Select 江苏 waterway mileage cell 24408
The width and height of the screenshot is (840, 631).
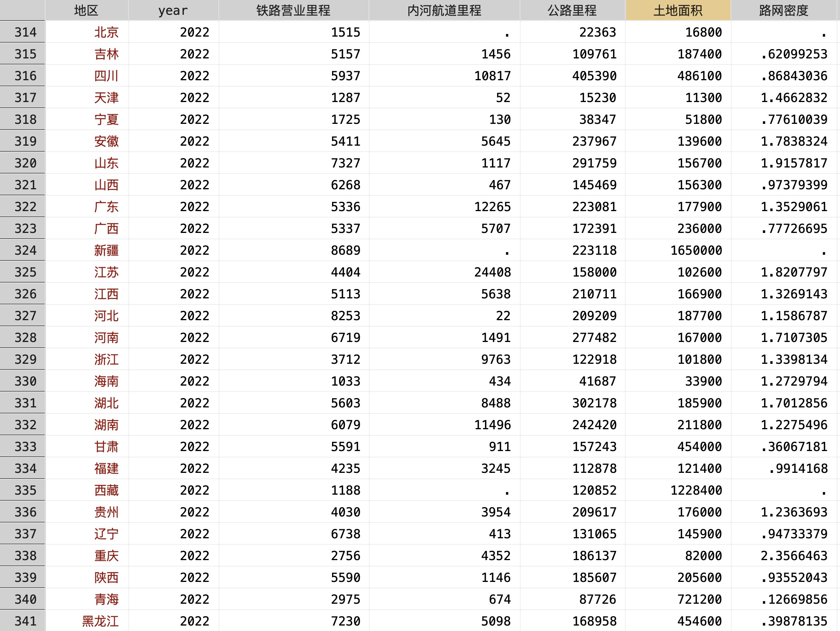coord(492,272)
